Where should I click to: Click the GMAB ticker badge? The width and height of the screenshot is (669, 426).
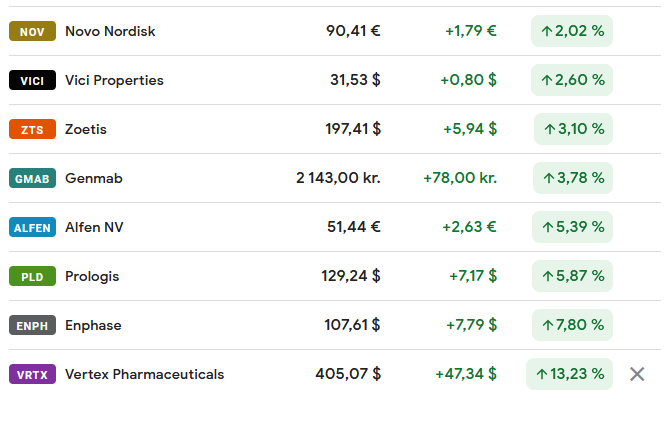32,178
